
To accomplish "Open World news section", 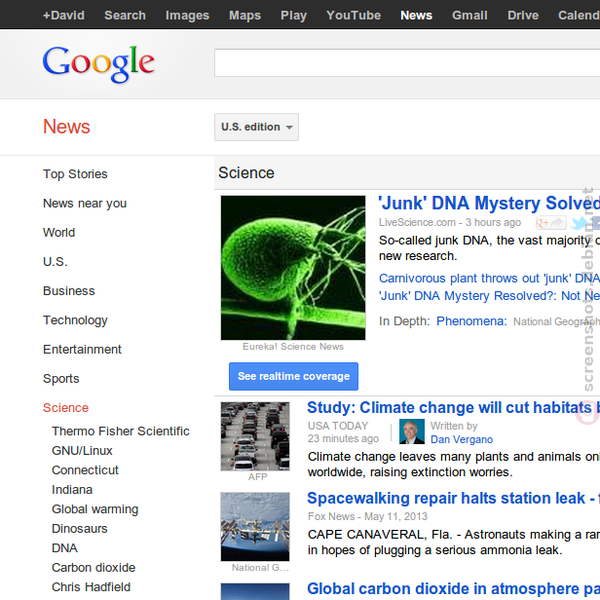I will click(59, 233).
